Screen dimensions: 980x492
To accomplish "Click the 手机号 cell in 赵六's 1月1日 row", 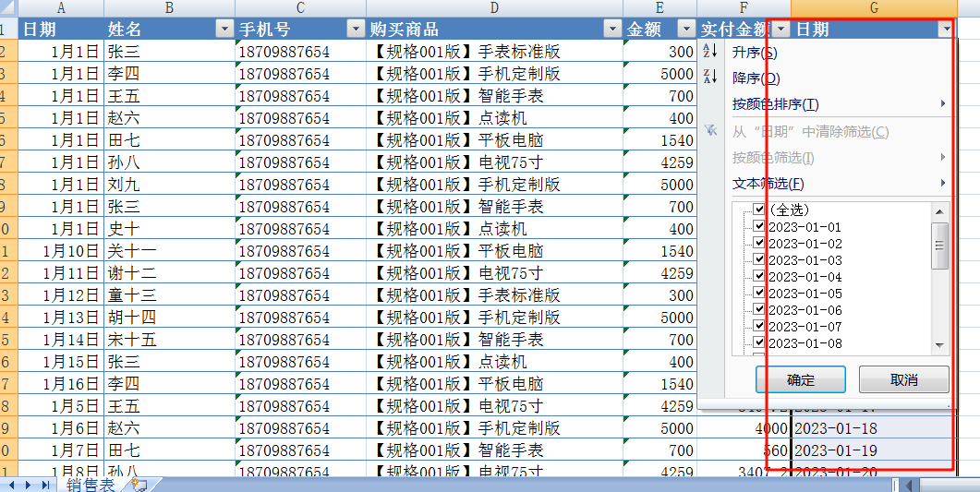I will click(300, 118).
